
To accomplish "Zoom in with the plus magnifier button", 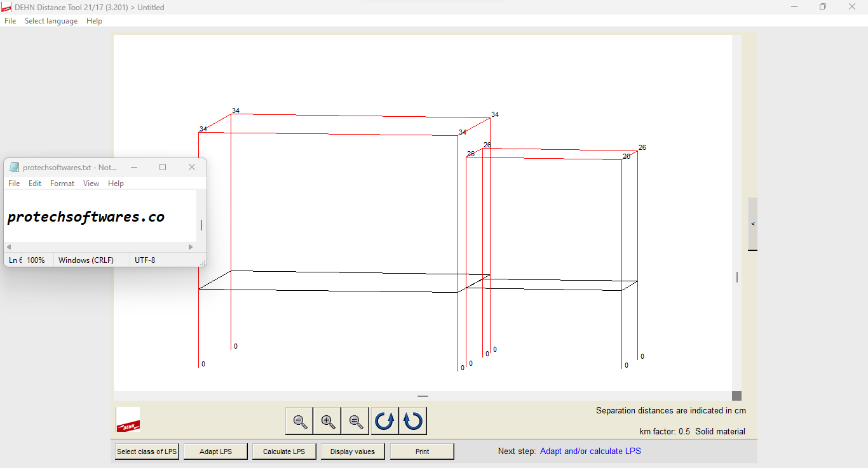I will pos(328,421).
